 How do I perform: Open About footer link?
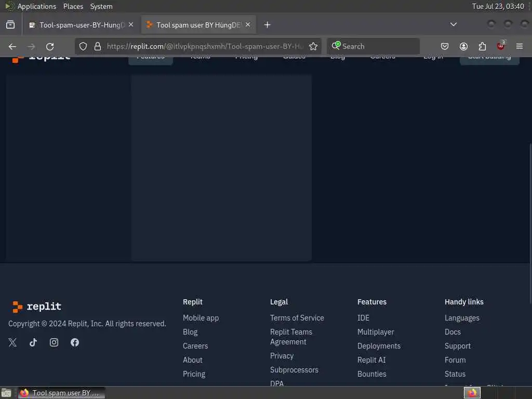(192, 360)
